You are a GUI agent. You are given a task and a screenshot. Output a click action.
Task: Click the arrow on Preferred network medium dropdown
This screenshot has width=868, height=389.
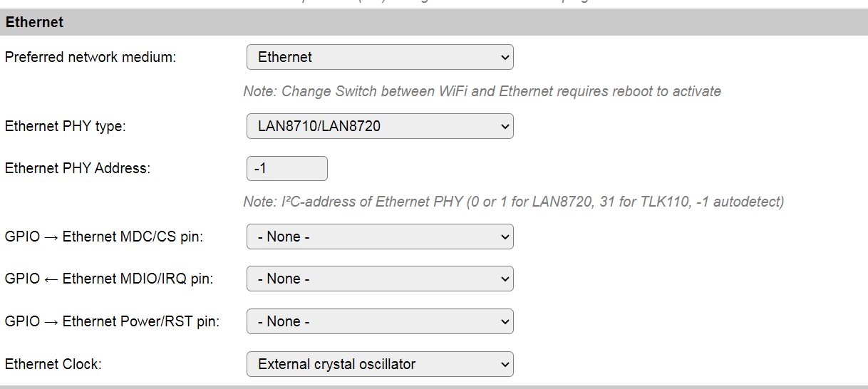pos(505,57)
